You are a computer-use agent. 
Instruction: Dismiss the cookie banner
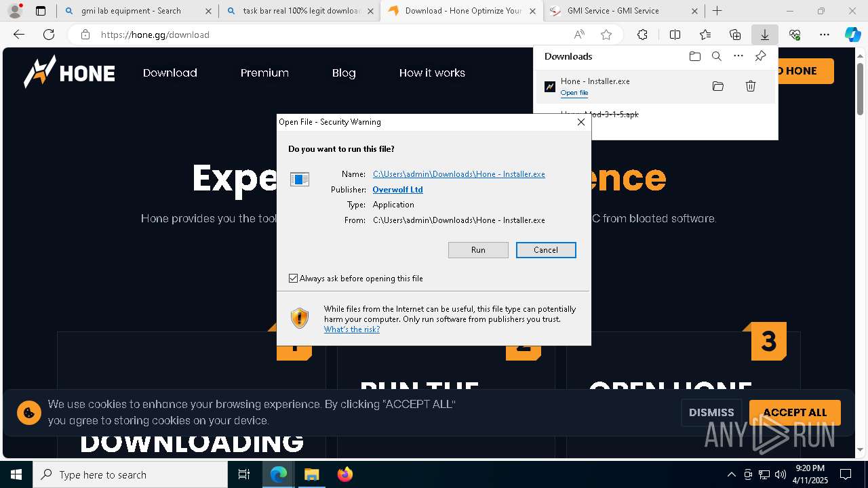pyautogui.click(x=711, y=412)
